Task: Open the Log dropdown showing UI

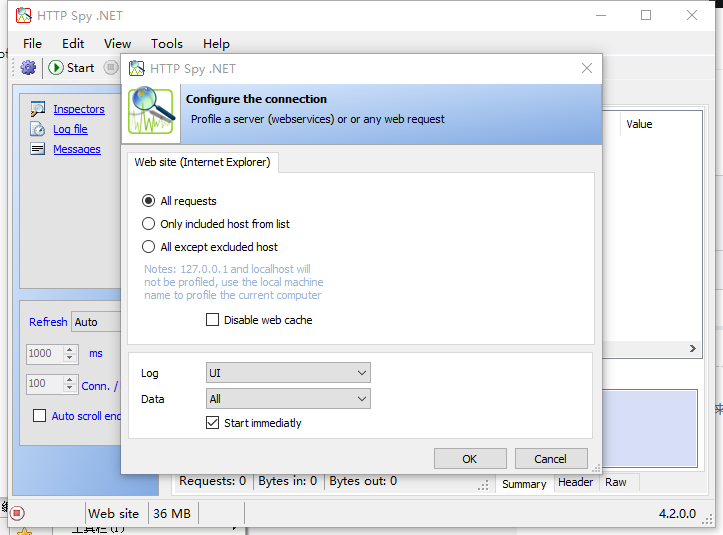Action: [287, 373]
